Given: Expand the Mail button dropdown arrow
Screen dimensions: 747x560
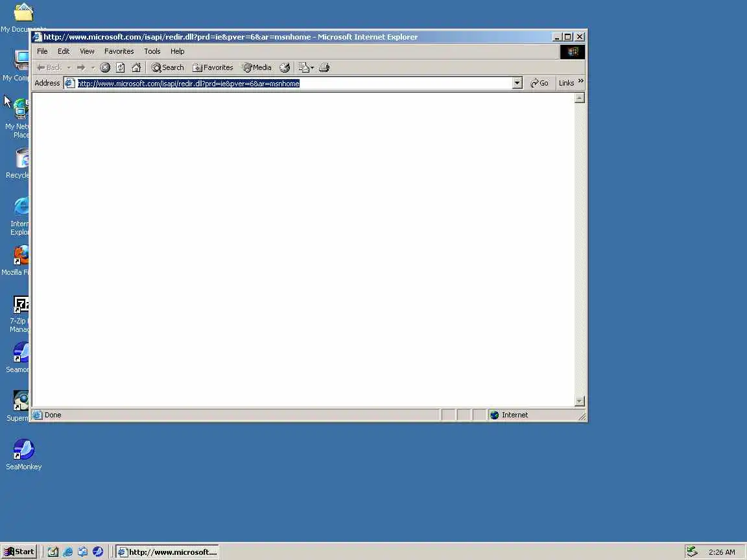Looking at the screenshot, I should click(x=312, y=67).
